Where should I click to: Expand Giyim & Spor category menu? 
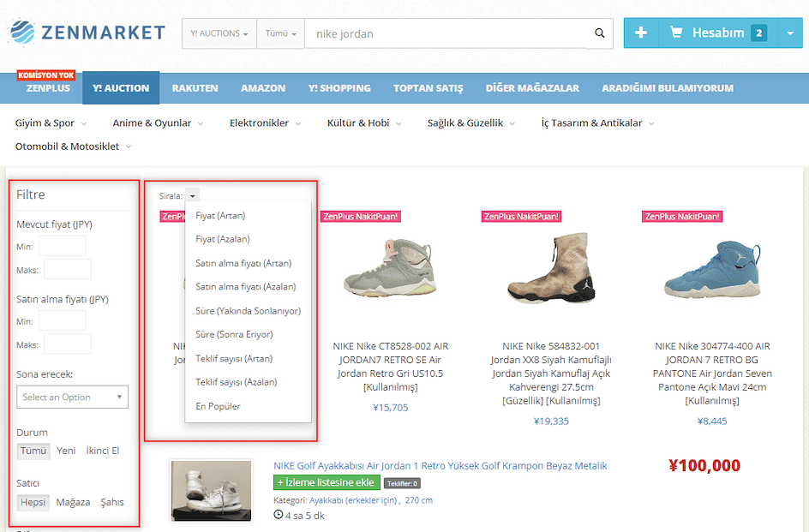[51, 123]
